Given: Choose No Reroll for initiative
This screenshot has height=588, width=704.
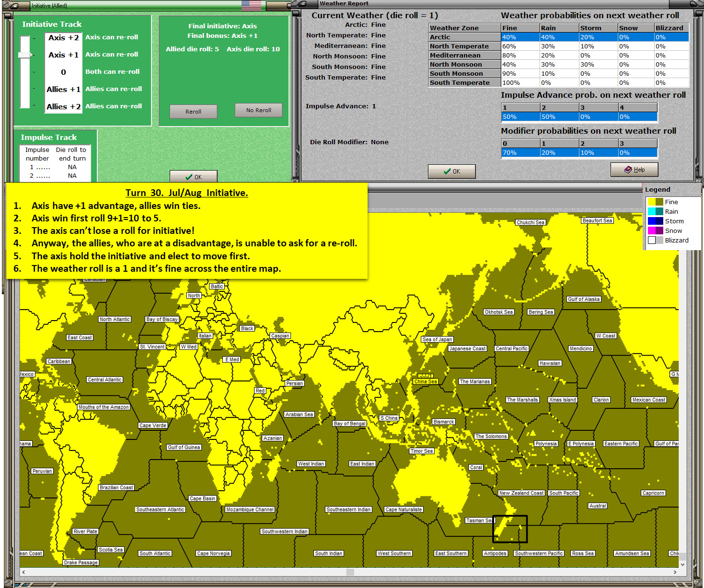Looking at the screenshot, I should pyautogui.click(x=258, y=110).
